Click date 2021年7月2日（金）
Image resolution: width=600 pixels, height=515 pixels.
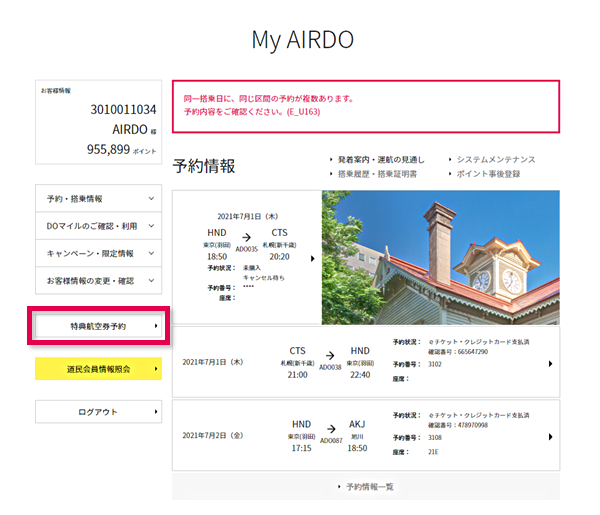coord(213,435)
